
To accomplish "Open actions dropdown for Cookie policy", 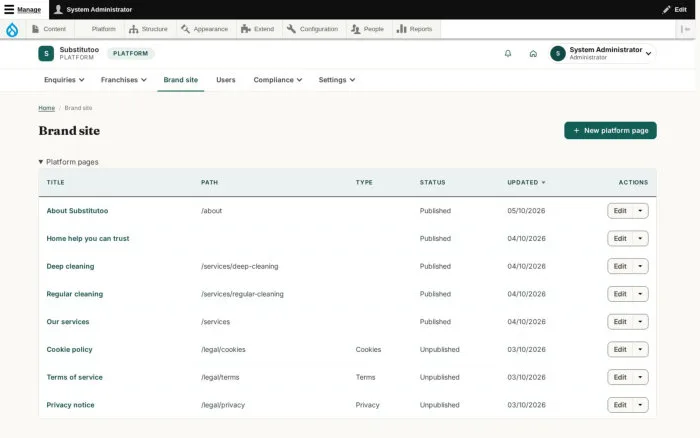I will 640,349.
